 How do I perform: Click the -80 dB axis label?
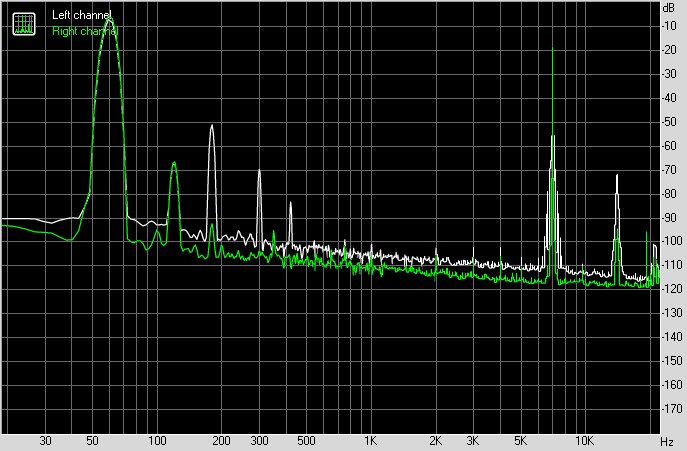tap(670, 193)
